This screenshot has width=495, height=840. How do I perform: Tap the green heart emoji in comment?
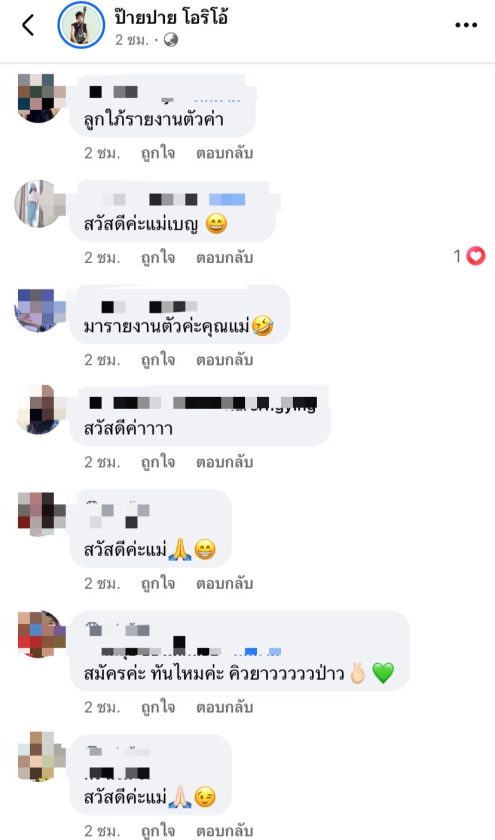click(383, 673)
